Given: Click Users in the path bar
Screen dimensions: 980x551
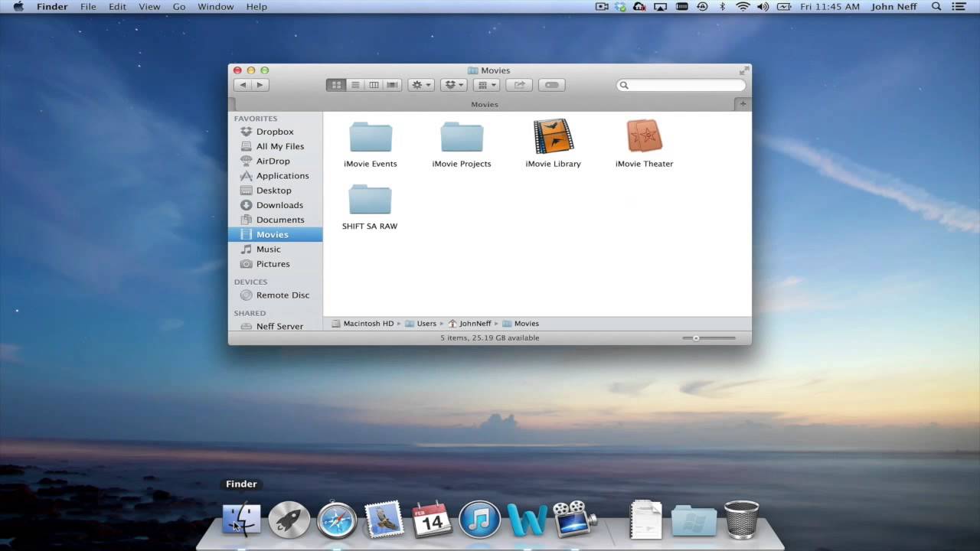Looking at the screenshot, I should pos(420,324).
